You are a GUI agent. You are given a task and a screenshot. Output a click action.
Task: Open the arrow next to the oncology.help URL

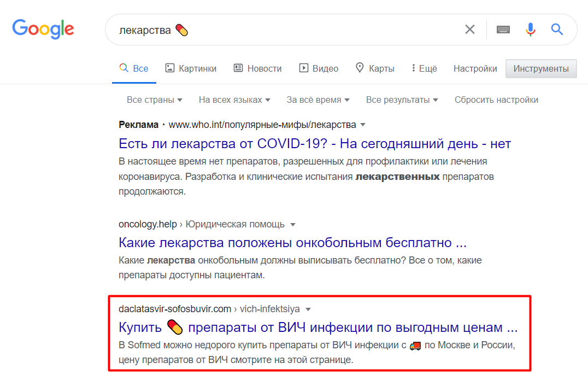click(x=293, y=225)
